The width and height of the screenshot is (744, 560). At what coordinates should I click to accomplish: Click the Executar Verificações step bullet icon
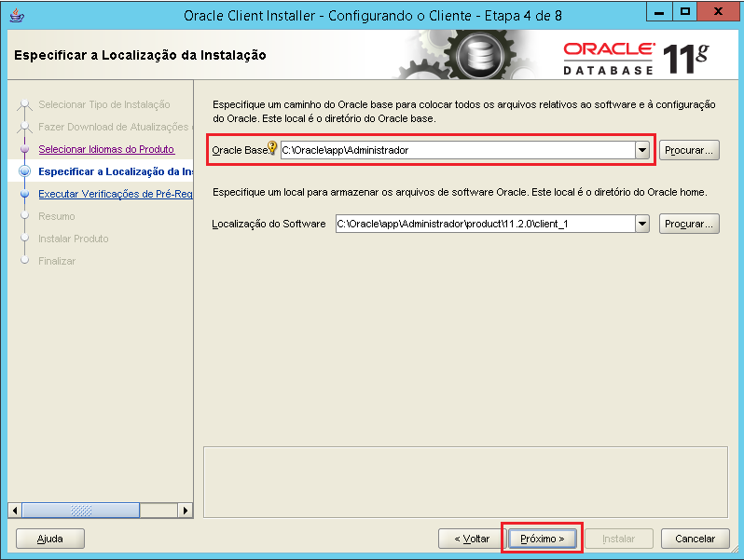[24, 194]
